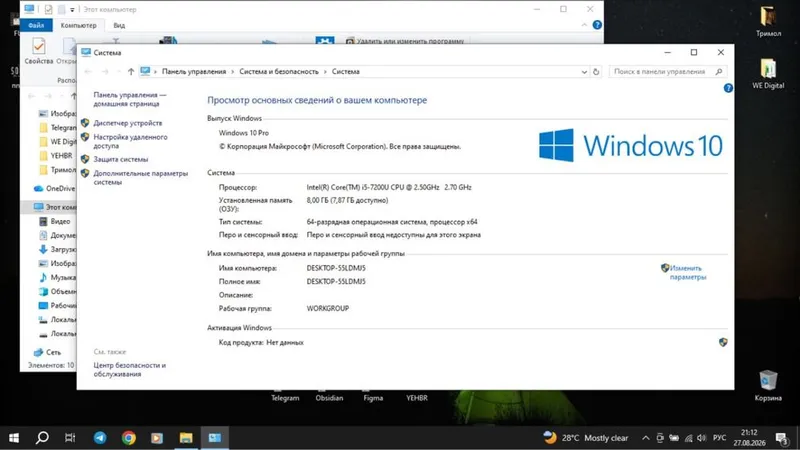Refresh the Control Panel address bar
Viewport: 800px width, 450px height.
tap(596, 72)
